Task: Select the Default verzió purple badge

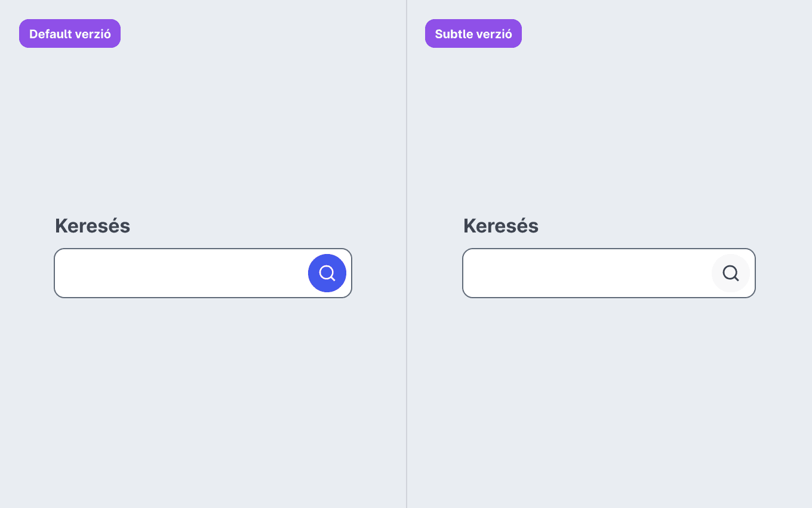Action: (70, 33)
